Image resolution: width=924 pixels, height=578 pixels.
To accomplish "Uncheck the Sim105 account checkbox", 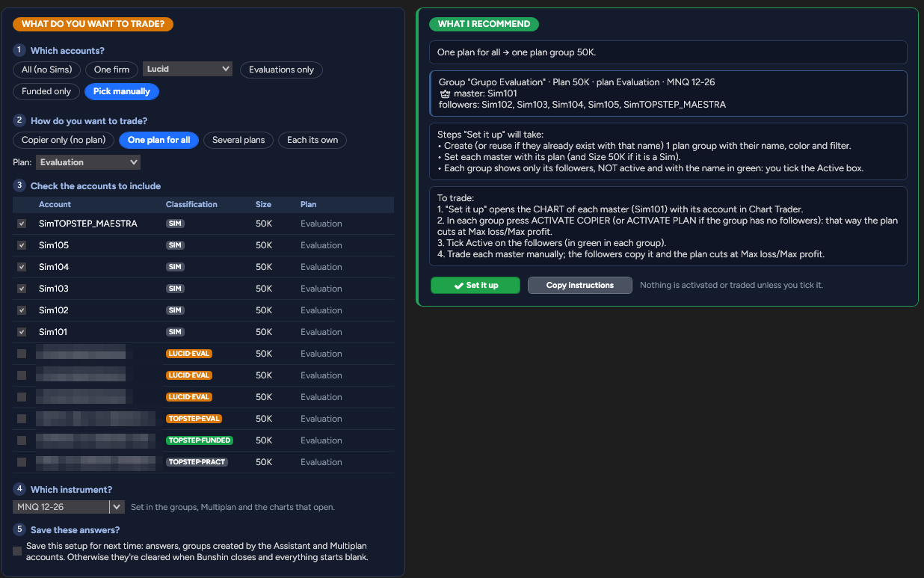I will [22, 245].
